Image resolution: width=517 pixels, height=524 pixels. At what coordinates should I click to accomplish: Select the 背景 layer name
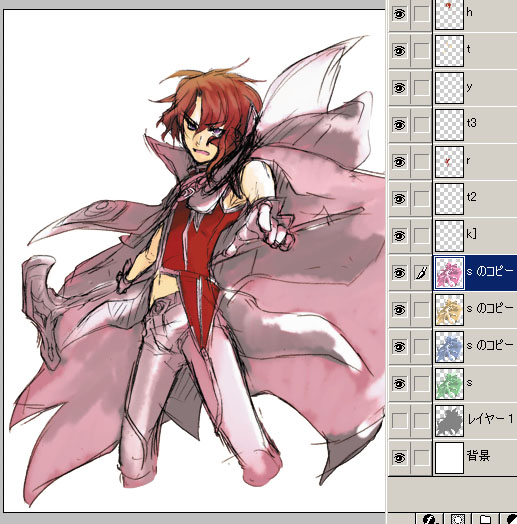pos(478,456)
